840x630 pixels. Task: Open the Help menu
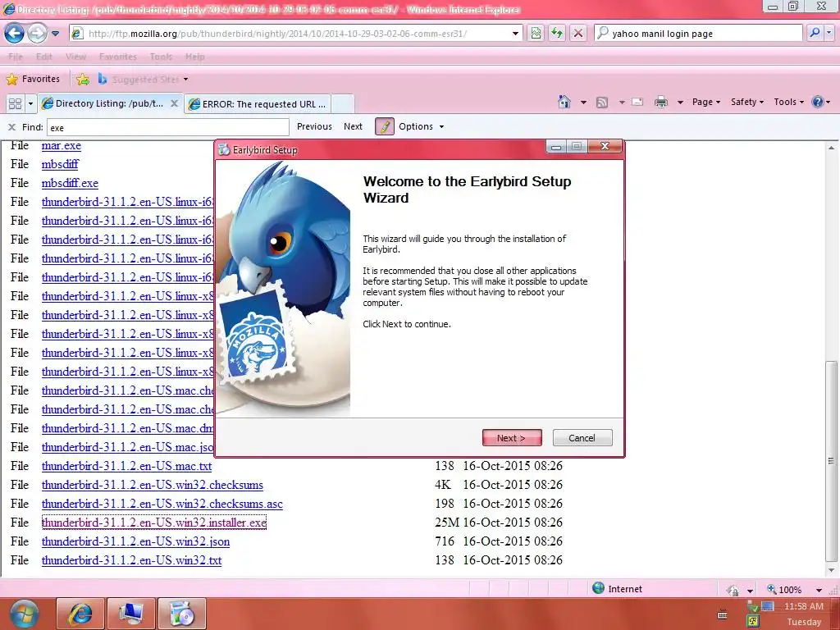195,57
